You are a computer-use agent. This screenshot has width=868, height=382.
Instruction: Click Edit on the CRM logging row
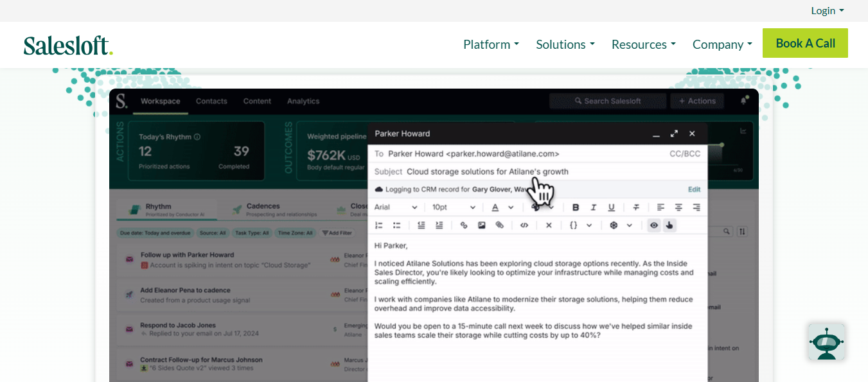(x=694, y=189)
